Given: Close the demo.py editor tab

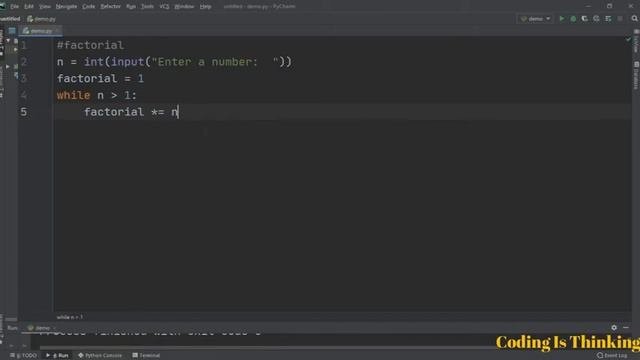Looking at the screenshot, I should pos(57,31).
